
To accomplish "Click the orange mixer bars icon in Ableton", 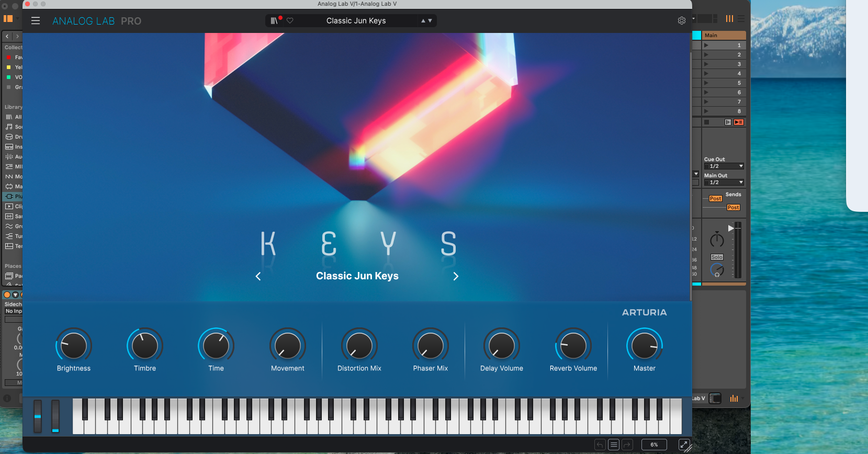I will click(729, 19).
